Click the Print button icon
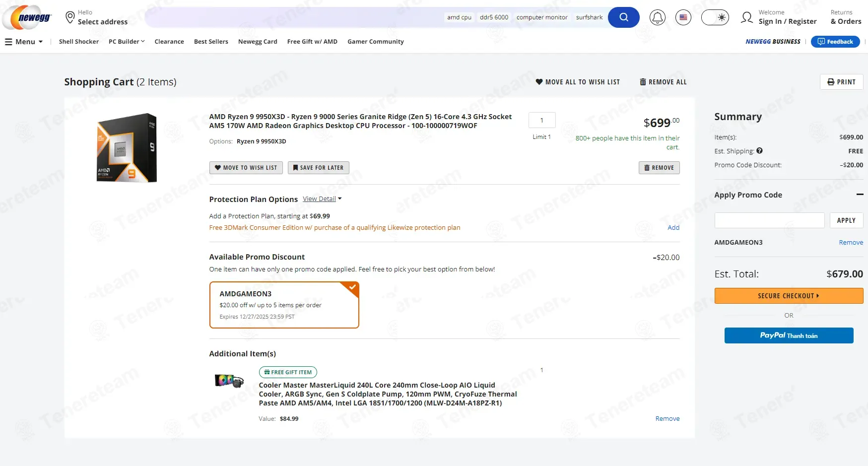Viewport: 868px width, 466px height. pyautogui.click(x=831, y=82)
